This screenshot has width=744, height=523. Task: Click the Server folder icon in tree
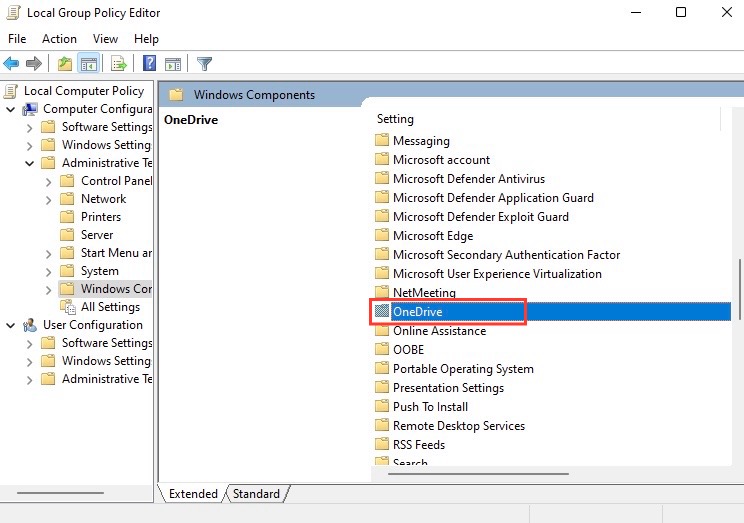pyautogui.click(x=67, y=235)
